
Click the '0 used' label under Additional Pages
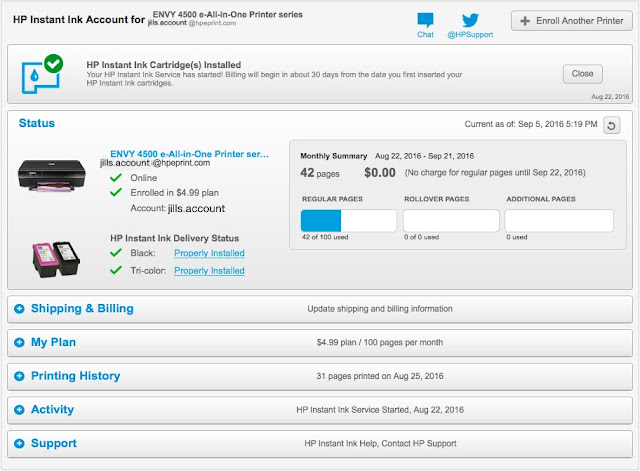coord(517,237)
